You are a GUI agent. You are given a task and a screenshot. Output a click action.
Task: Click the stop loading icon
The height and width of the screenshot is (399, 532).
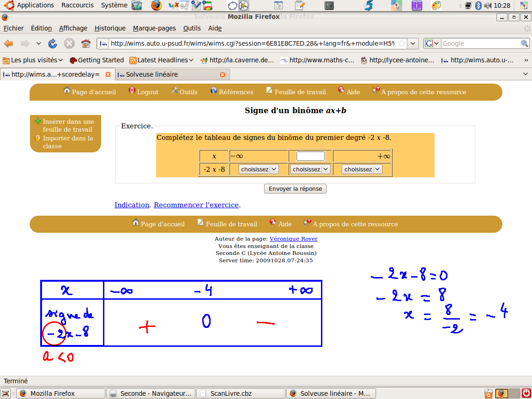point(69,43)
